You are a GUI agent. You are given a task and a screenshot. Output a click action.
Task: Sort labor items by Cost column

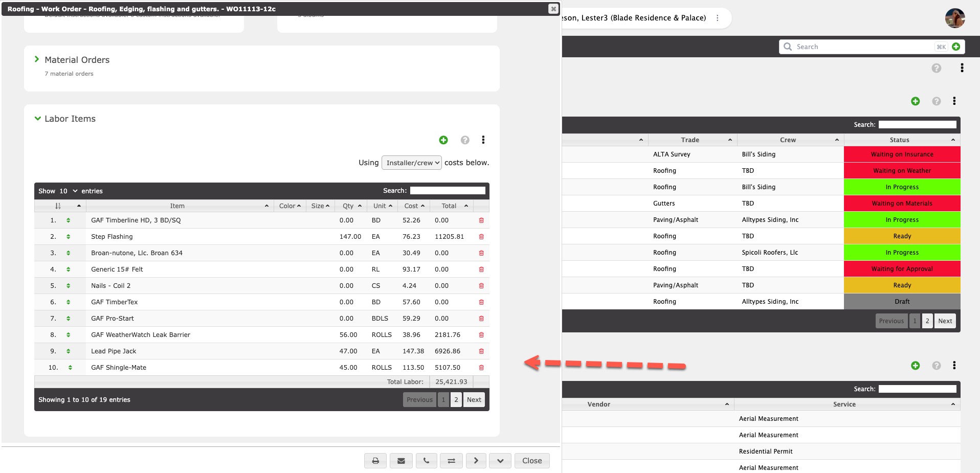tap(414, 206)
